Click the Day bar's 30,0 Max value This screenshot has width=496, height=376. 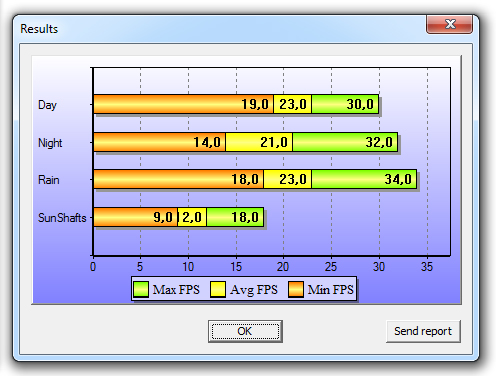pyautogui.click(x=360, y=104)
